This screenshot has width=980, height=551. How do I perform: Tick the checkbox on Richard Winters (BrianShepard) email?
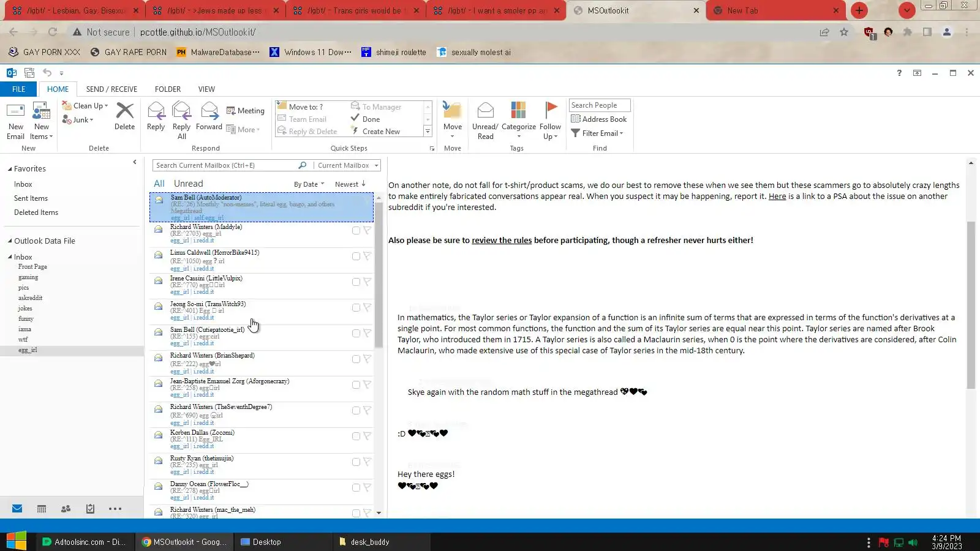(356, 359)
